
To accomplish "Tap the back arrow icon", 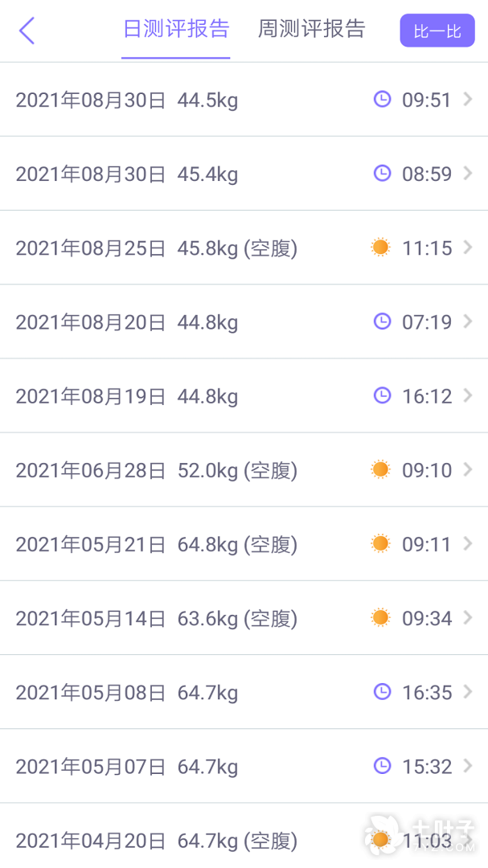I will coord(27,31).
